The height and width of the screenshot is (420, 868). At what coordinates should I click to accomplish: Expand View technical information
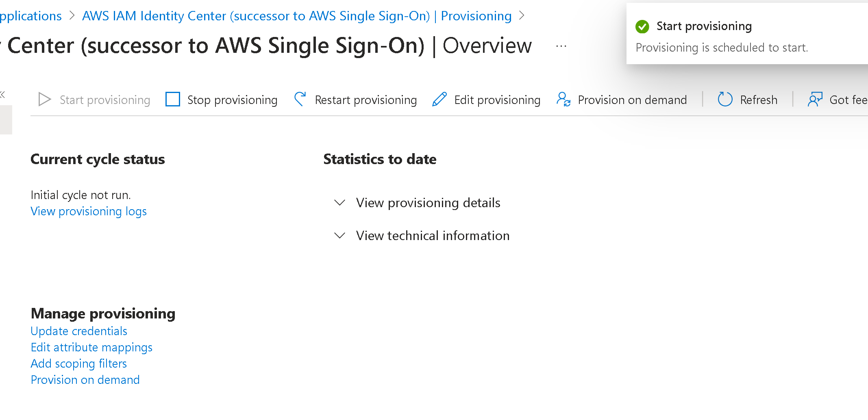(432, 236)
